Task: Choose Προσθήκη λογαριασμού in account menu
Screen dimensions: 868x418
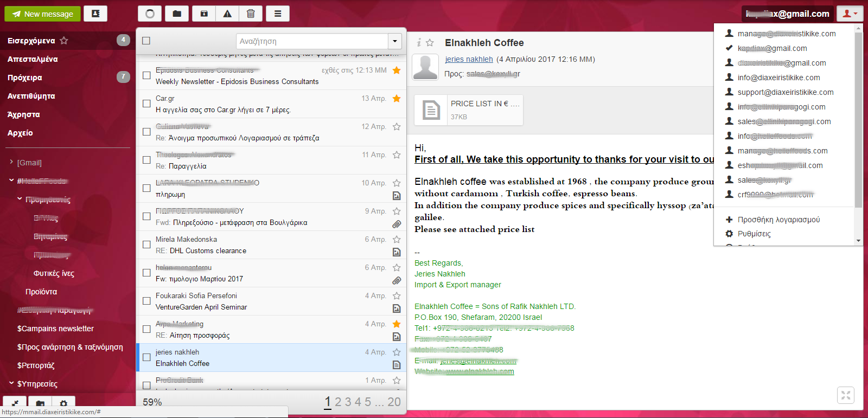Action: point(778,220)
